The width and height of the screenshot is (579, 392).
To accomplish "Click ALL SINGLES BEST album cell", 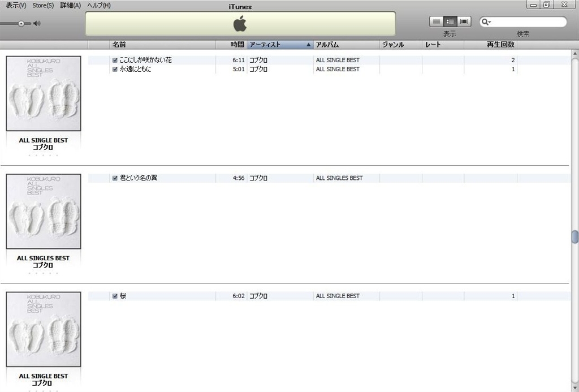I will (x=339, y=178).
